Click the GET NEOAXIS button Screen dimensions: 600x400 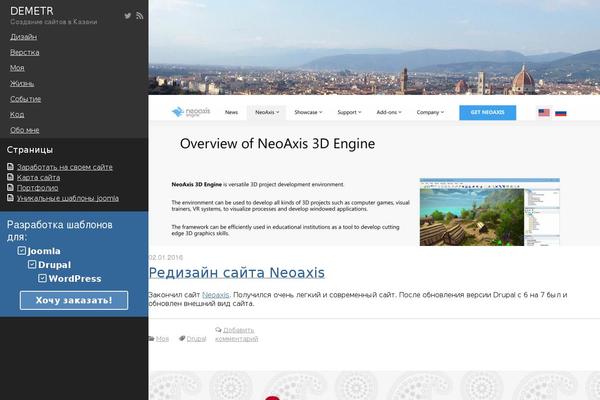coord(488,113)
